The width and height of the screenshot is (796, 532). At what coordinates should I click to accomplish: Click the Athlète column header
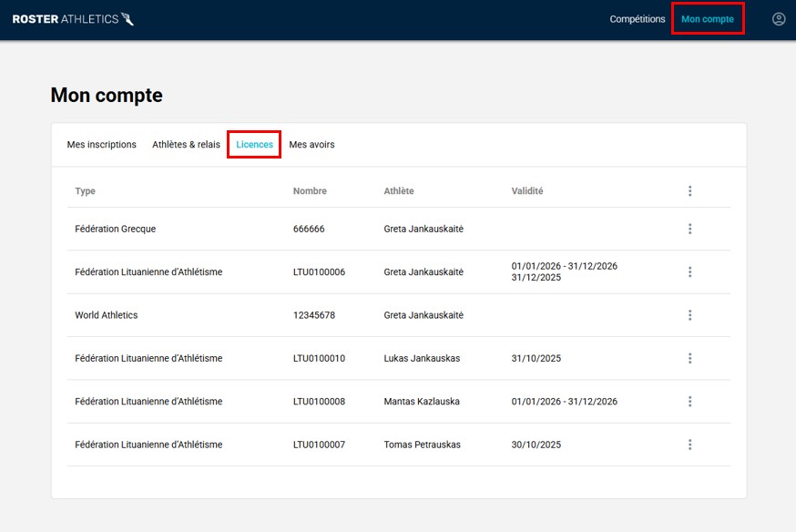pyautogui.click(x=399, y=191)
